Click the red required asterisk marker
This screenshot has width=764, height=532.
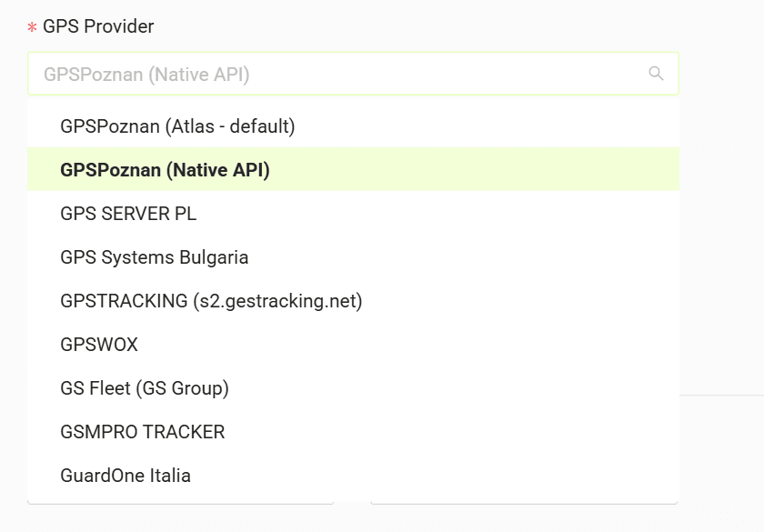32,26
